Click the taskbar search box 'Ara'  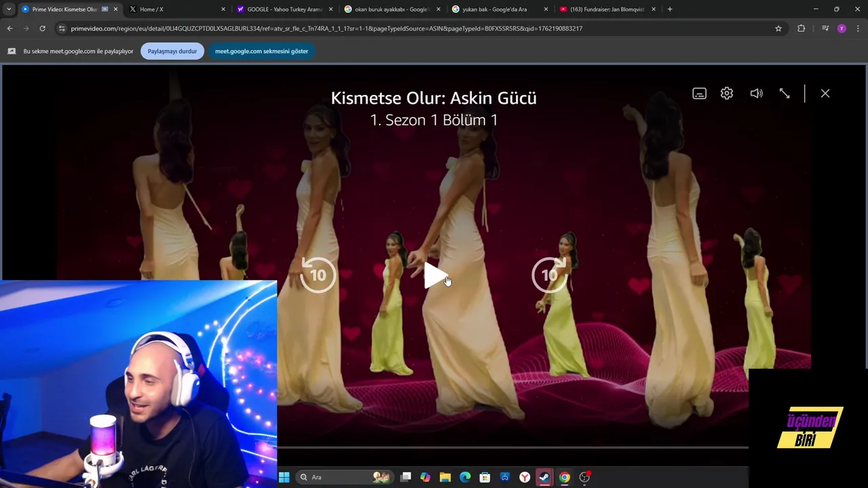(x=344, y=477)
